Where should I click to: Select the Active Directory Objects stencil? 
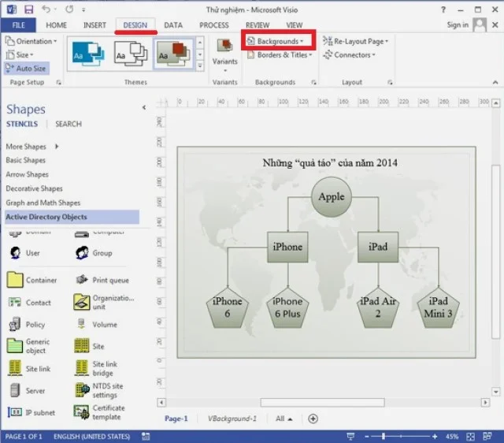pos(72,217)
